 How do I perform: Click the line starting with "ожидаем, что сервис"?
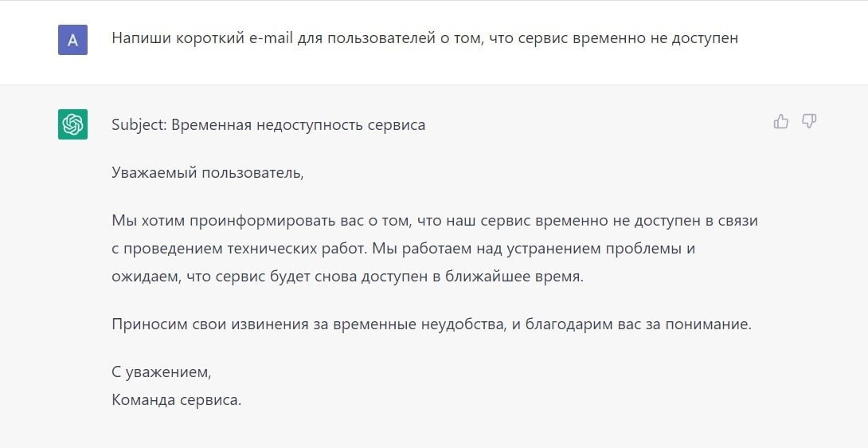pyautogui.click(x=348, y=277)
